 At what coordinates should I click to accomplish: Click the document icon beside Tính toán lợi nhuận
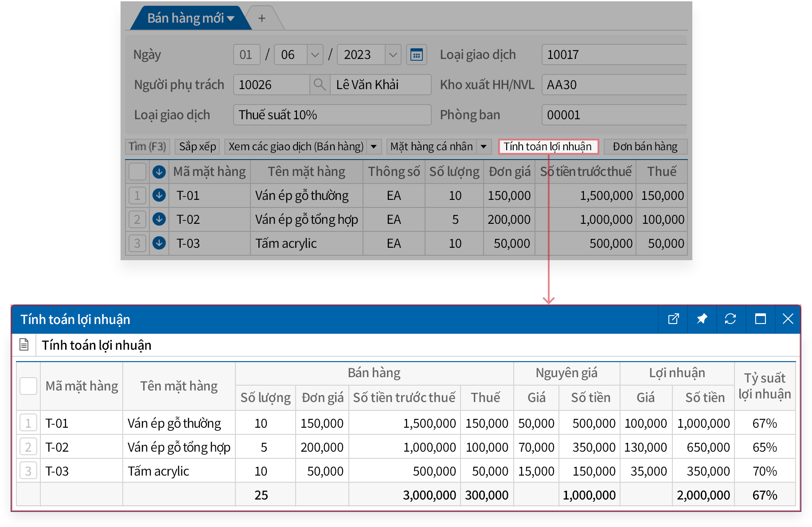point(24,345)
